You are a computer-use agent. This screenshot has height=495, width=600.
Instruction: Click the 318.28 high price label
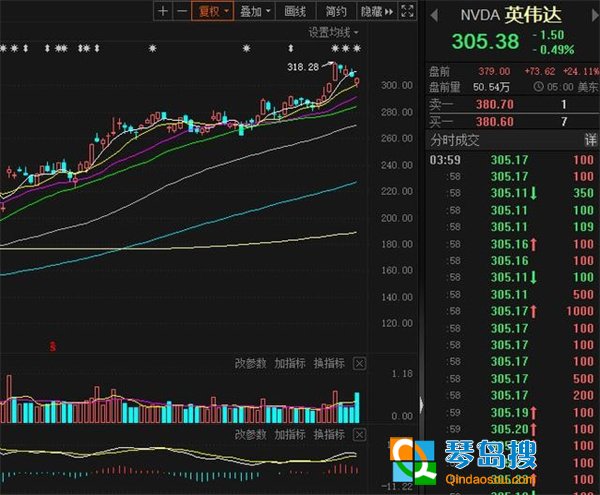[x=303, y=67]
